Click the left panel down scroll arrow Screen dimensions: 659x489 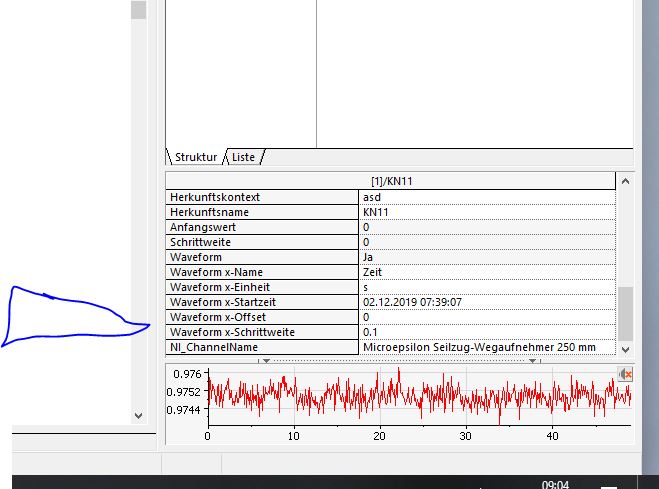click(x=139, y=416)
